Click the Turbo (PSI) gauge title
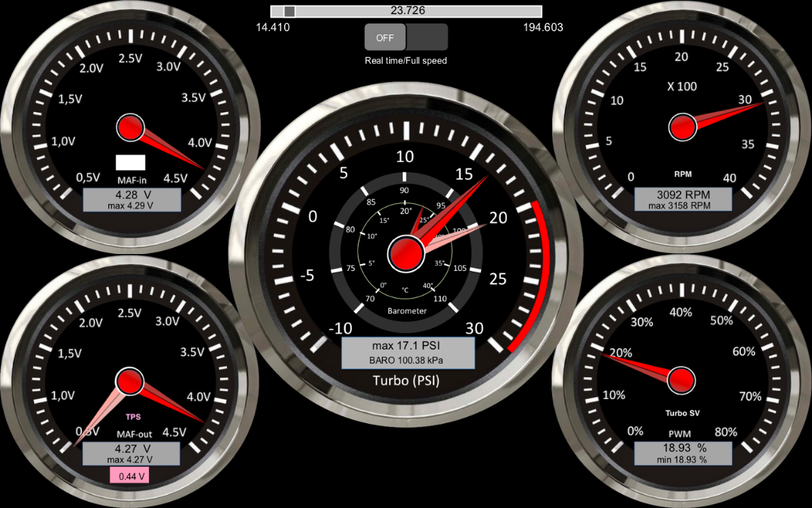812x508 pixels. click(406, 381)
